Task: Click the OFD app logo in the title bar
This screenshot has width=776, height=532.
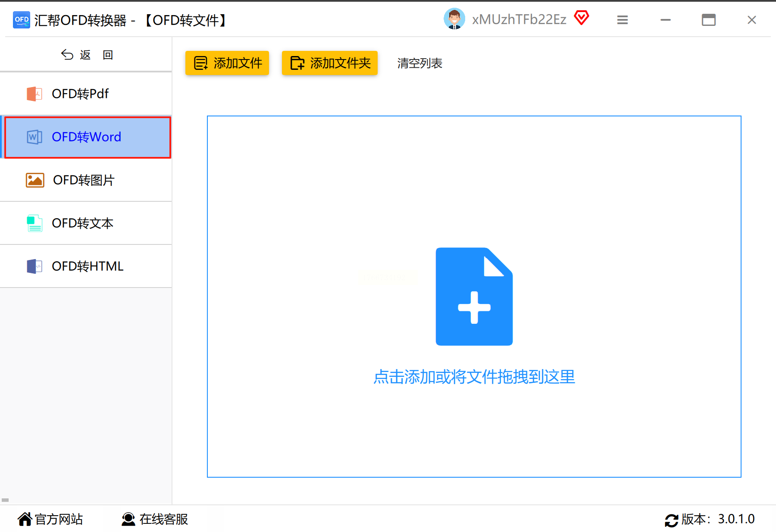Action: pos(22,20)
